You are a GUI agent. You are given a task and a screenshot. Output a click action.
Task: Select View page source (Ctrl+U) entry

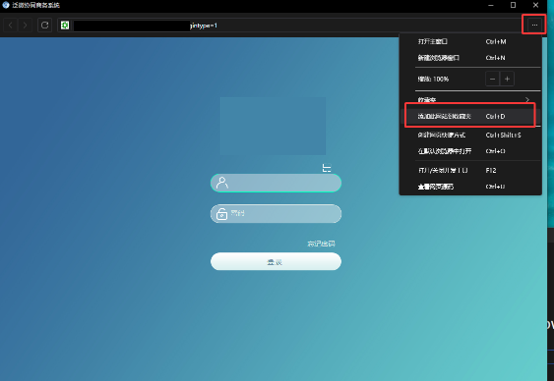click(470, 186)
